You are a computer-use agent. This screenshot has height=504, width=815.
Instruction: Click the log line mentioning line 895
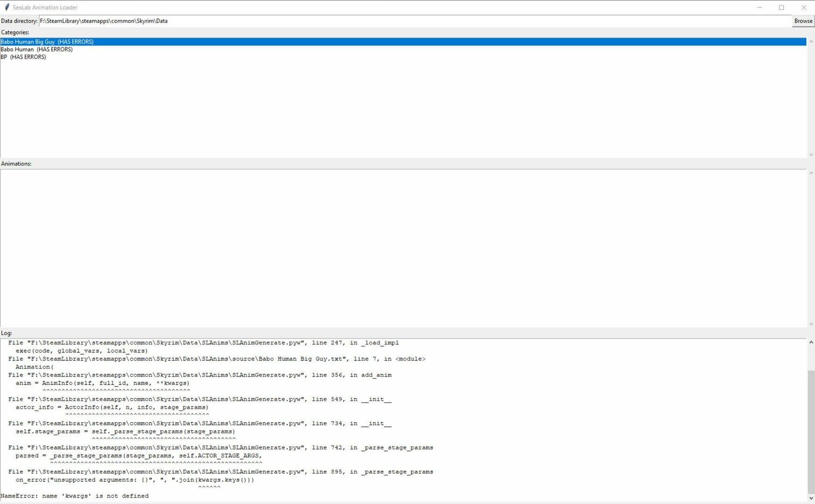coord(220,472)
